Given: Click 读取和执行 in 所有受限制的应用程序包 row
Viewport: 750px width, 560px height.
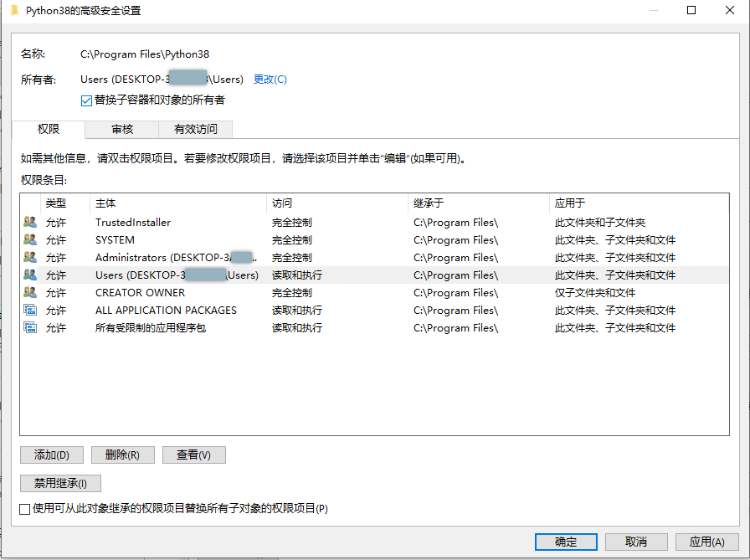Looking at the screenshot, I should (x=297, y=328).
